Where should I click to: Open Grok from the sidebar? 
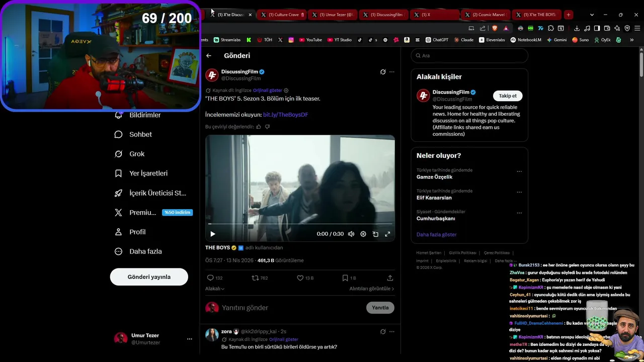click(x=129, y=154)
